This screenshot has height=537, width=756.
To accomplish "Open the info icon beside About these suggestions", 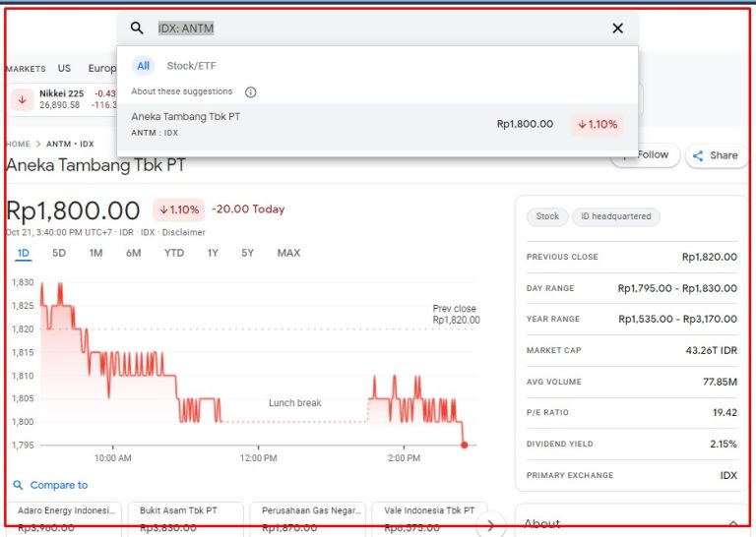I will [x=250, y=92].
